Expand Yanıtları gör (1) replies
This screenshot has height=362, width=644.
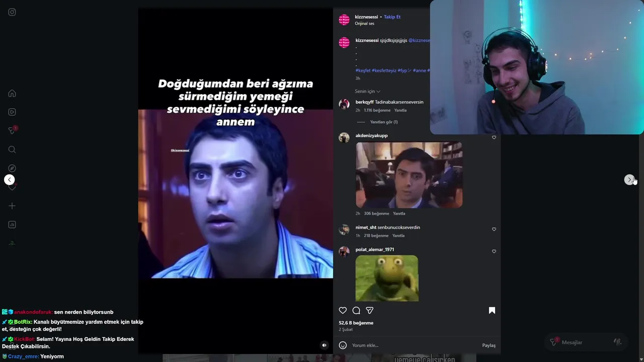tap(384, 122)
